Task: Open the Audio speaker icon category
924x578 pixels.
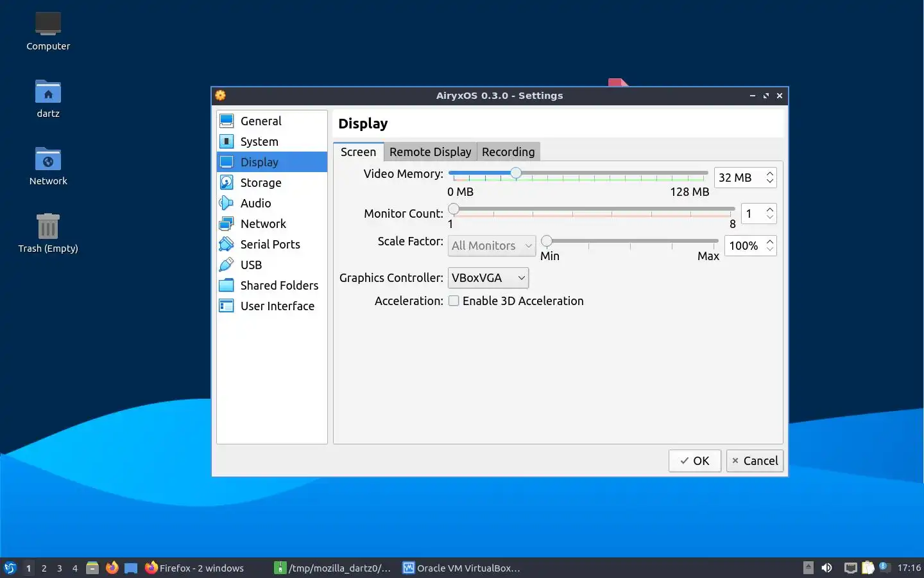Action: (227, 203)
